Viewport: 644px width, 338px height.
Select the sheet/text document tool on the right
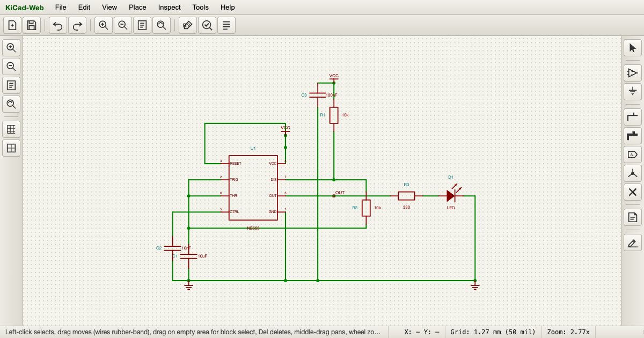[633, 217]
